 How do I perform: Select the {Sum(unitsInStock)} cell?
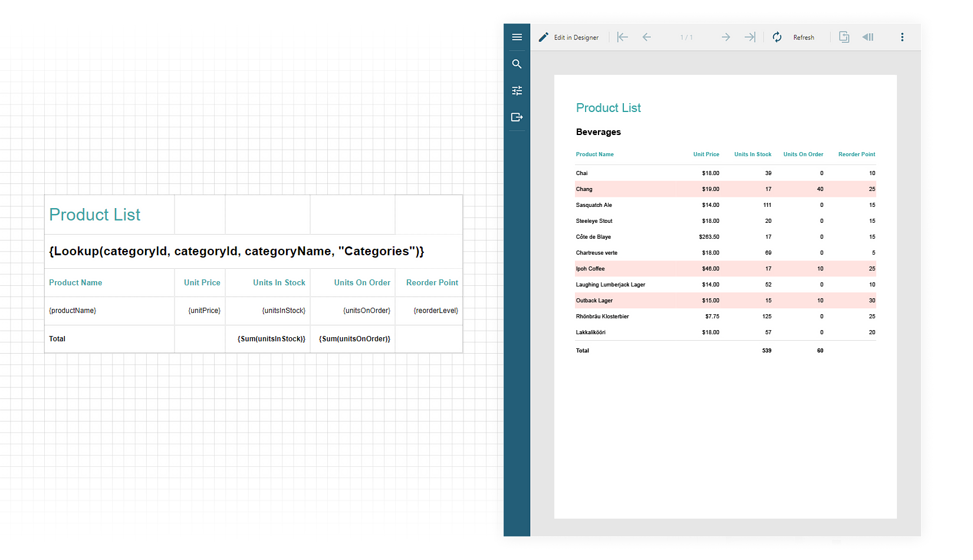(x=268, y=339)
